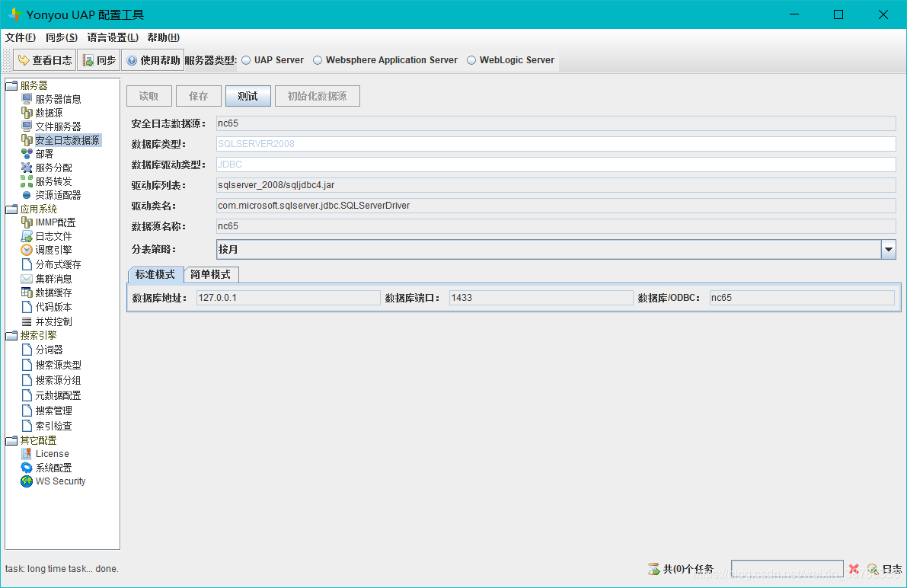
Task: Select WebLogic Server radio button
Action: [471, 60]
